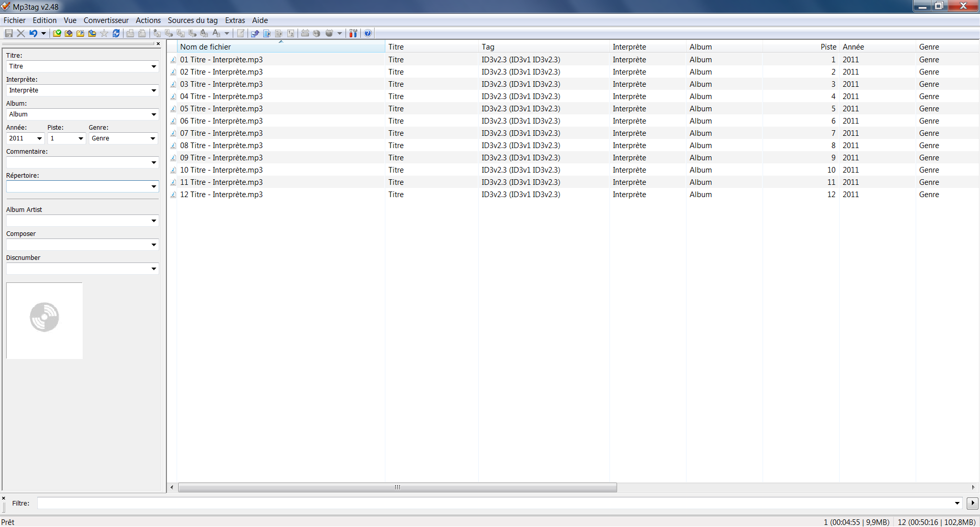Viewport: 980px width, 527px height.
Task: Sort by the Tag column header
Action: coord(544,46)
